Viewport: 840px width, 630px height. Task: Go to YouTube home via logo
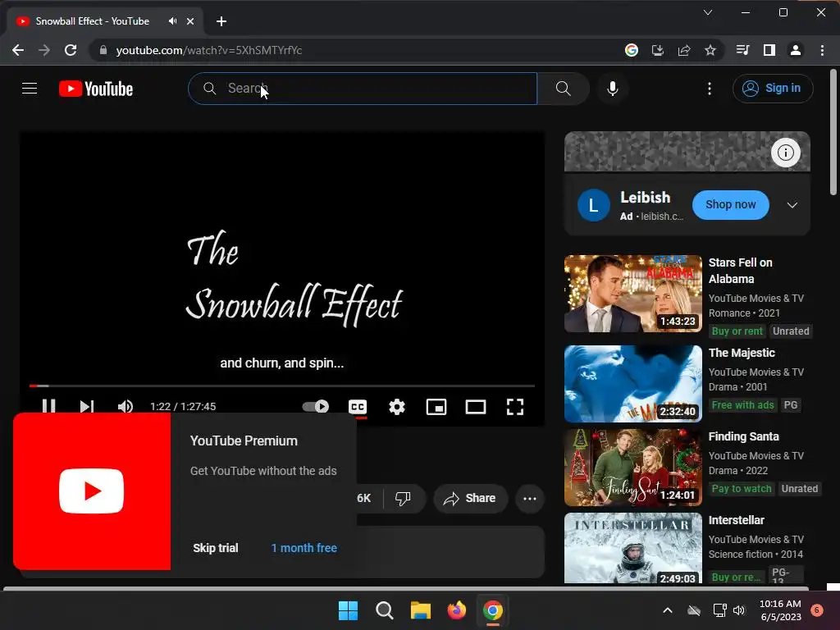click(x=96, y=89)
